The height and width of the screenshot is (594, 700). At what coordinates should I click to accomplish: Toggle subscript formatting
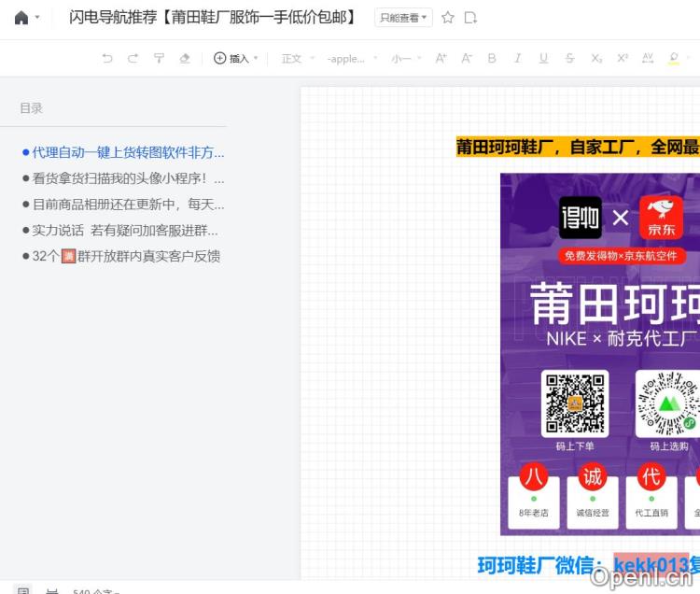[596, 59]
